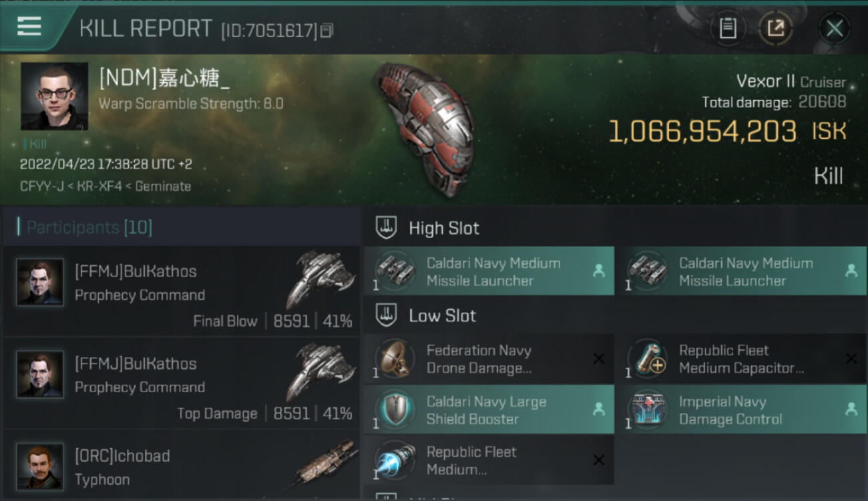Select first Caldari Navy Medium Missile Launcher

coord(489,271)
